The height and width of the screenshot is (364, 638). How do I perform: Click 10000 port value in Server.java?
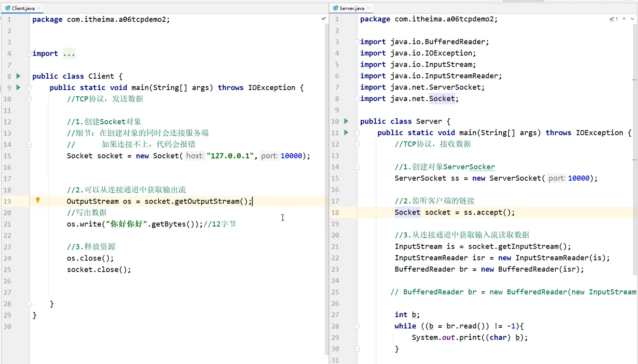pyautogui.click(x=579, y=178)
